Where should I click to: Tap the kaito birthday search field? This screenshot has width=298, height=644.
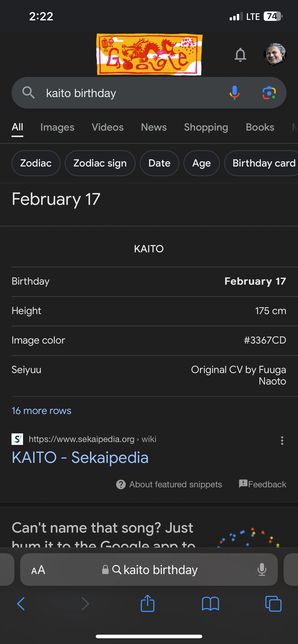point(125,93)
